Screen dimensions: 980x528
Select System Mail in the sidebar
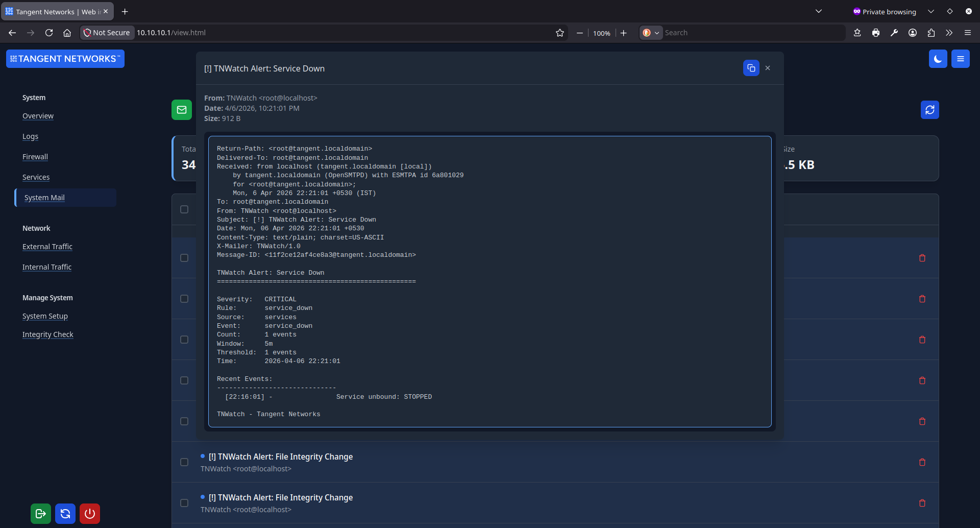point(44,197)
